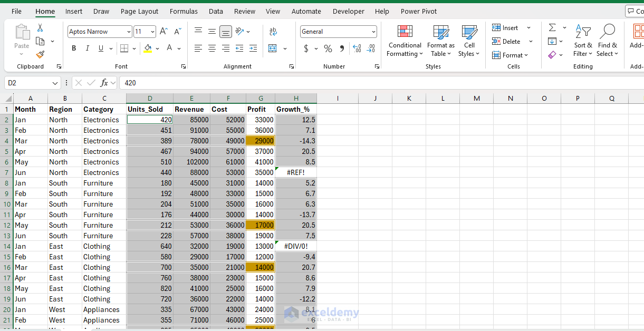Click the Paste clipboard icon
Screen dimensions: 644x331
coord(22,32)
